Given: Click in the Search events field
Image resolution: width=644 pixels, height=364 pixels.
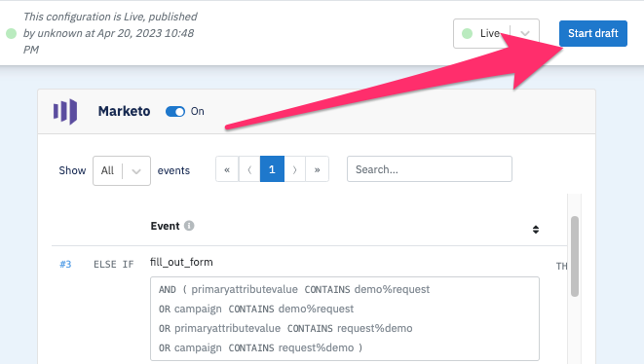Looking at the screenshot, I should click(x=430, y=169).
